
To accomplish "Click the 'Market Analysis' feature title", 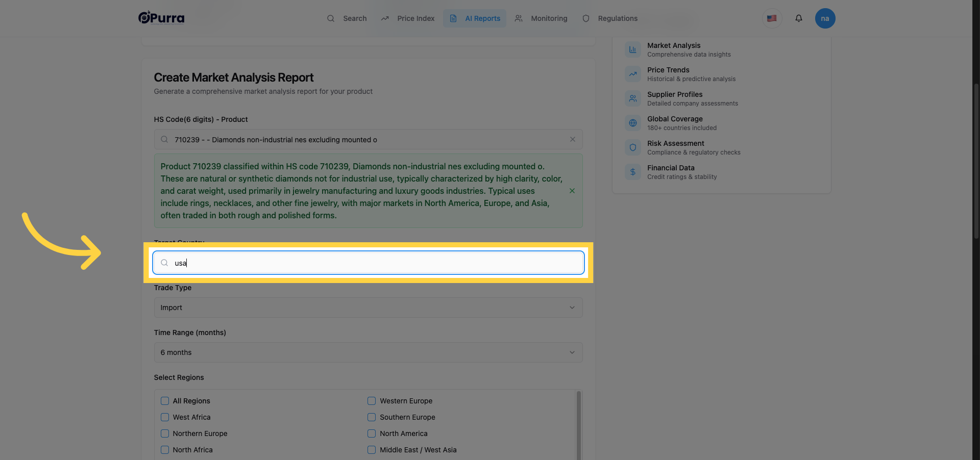I will (674, 45).
